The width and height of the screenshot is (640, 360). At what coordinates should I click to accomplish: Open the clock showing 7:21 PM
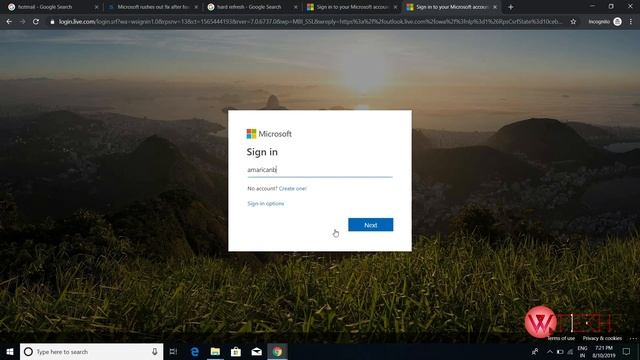604,351
